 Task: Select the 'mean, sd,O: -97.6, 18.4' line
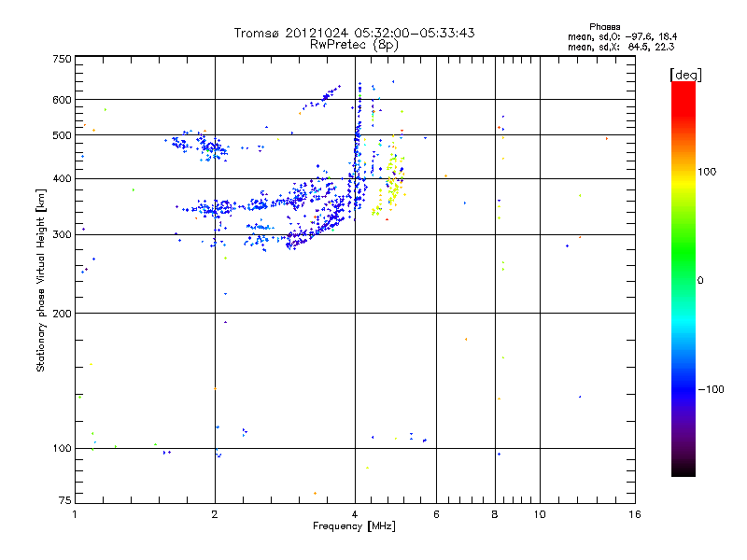(x=622, y=36)
